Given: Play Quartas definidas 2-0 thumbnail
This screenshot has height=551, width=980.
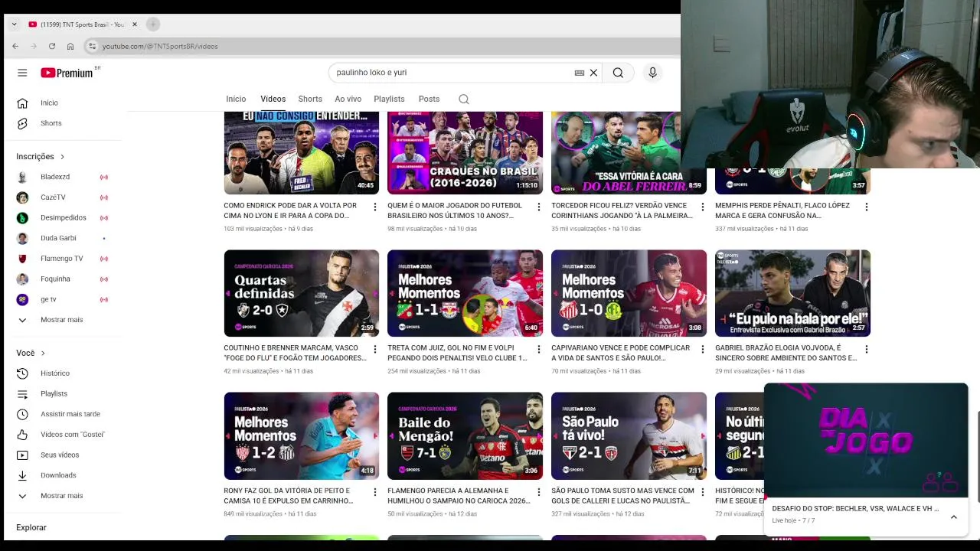Looking at the screenshot, I should coord(301,293).
